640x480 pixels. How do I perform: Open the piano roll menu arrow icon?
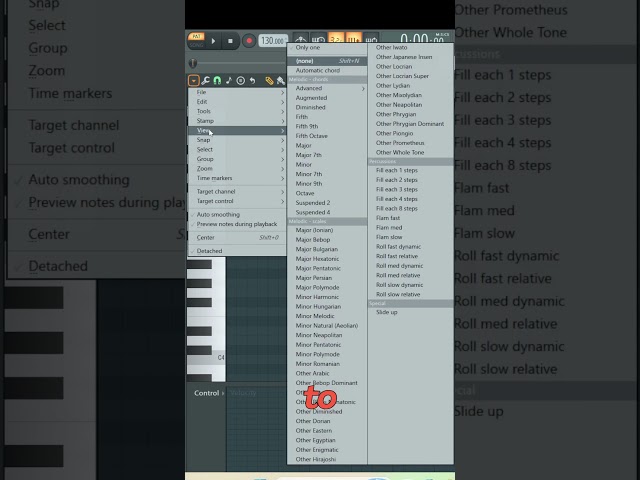[x=193, y=80]
